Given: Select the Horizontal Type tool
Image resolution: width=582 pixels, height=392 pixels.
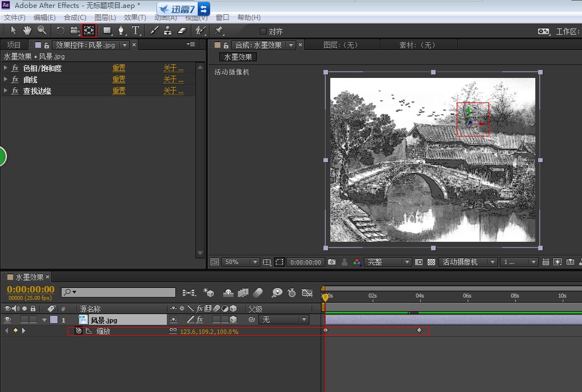Looking at the screenshot, I should tap(136, 30).
